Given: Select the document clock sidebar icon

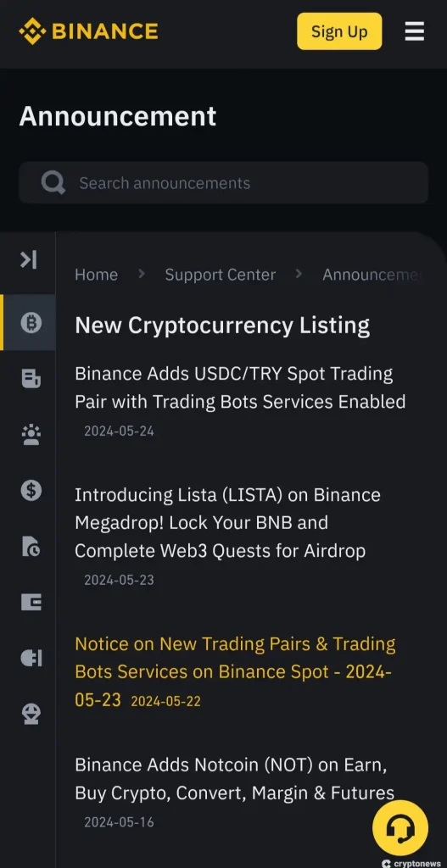Looking at the screenshot, I should click(x=31, y=547).
